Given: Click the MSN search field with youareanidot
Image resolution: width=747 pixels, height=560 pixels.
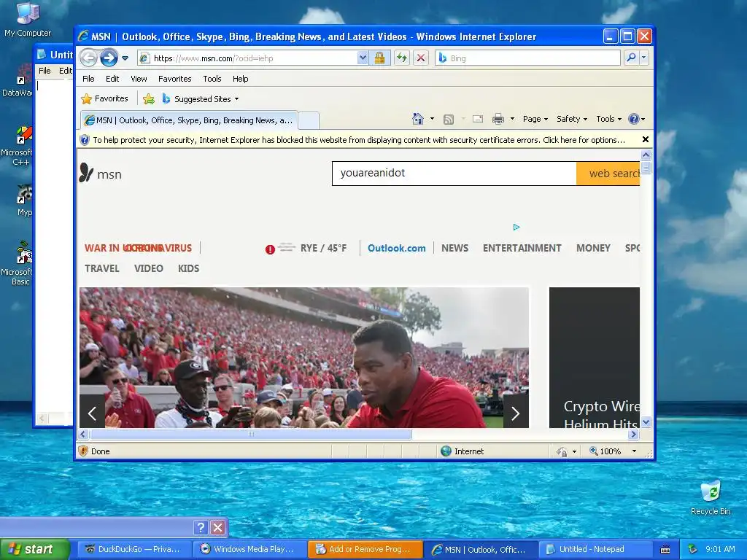Looking at the screenshot, I should (x=454, y=174).
